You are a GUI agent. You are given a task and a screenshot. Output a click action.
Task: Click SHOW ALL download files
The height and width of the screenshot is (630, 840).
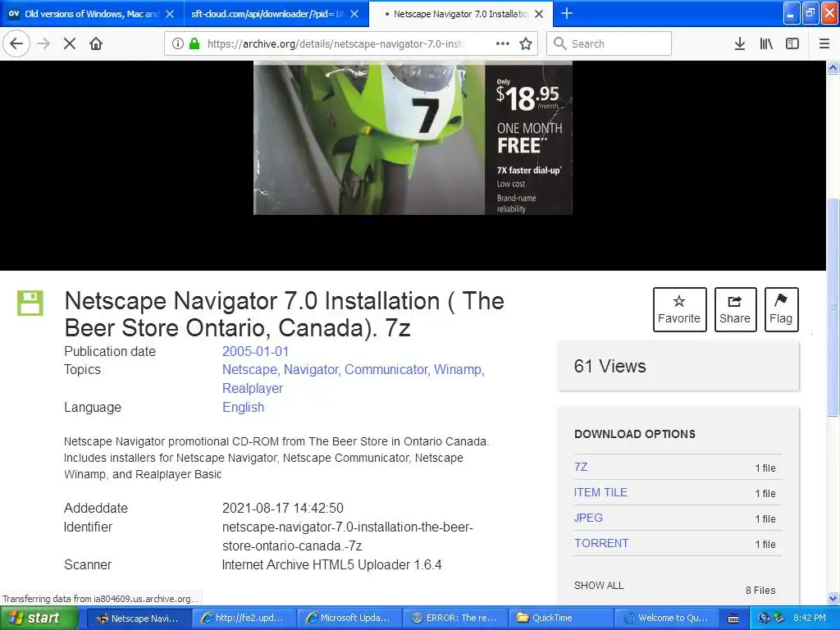(x=599, y=586)
